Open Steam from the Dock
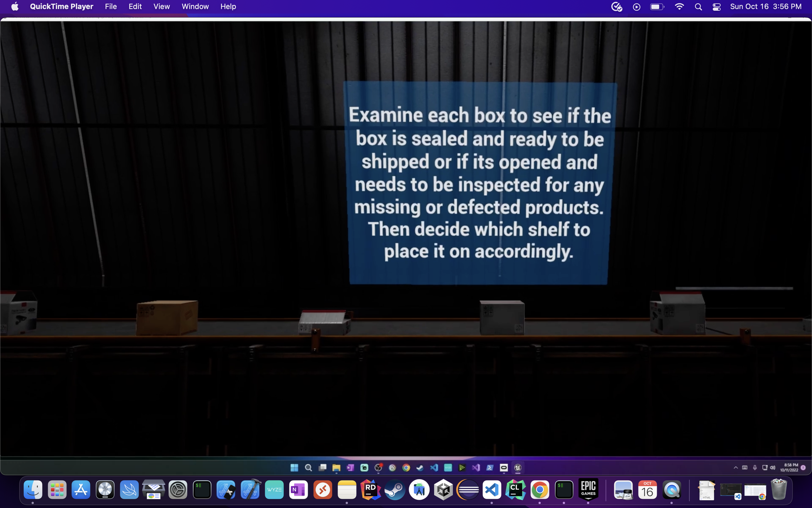Image resolution: width=812 pixels, height=508 pixels. 395,490
